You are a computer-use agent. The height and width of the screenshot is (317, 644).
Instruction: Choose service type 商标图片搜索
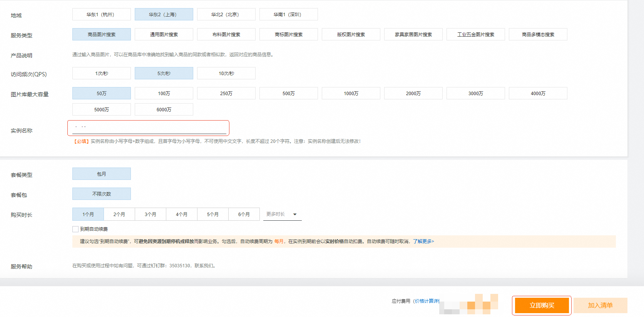click(289, 34)
